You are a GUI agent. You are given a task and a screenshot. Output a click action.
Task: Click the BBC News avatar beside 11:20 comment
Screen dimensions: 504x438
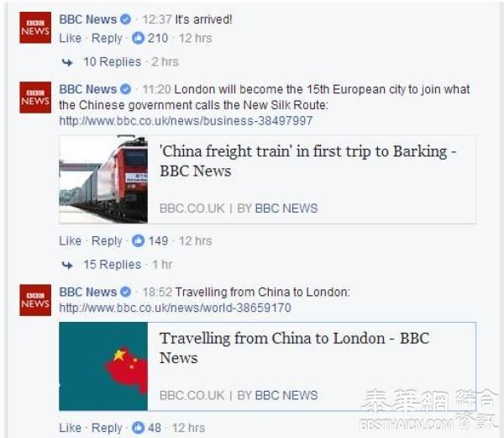click(35, 98)
